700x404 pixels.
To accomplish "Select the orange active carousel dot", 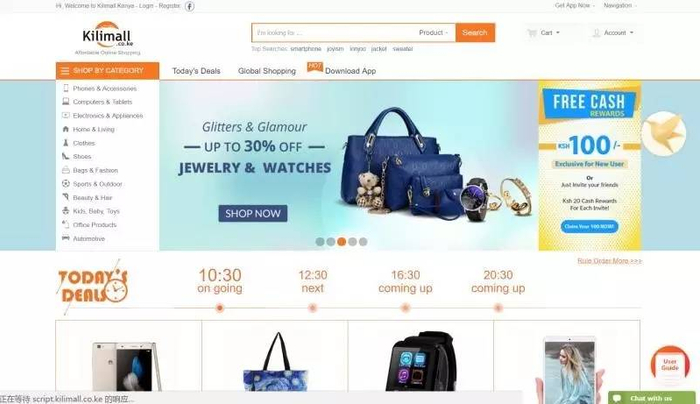I will [x=342, y=242].
